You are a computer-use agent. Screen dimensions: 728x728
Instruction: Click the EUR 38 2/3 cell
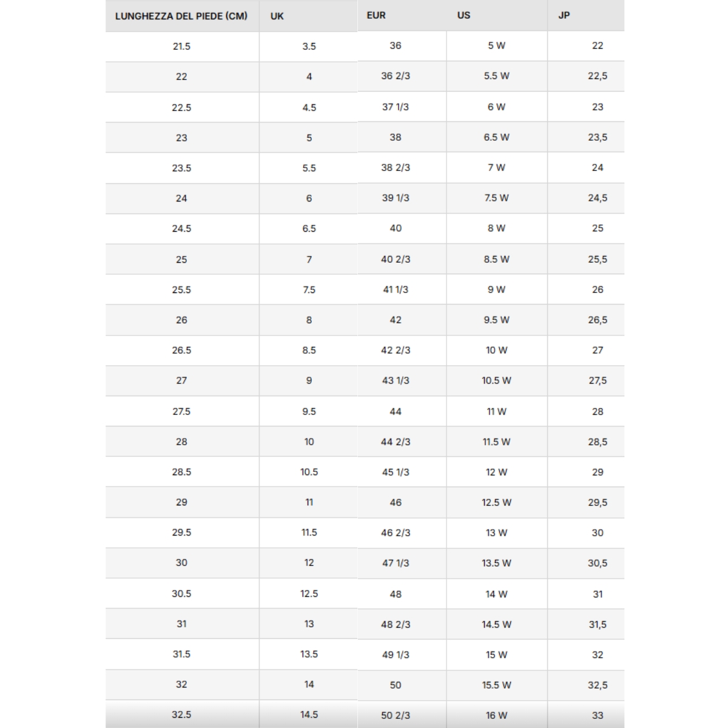click(396, 167)
